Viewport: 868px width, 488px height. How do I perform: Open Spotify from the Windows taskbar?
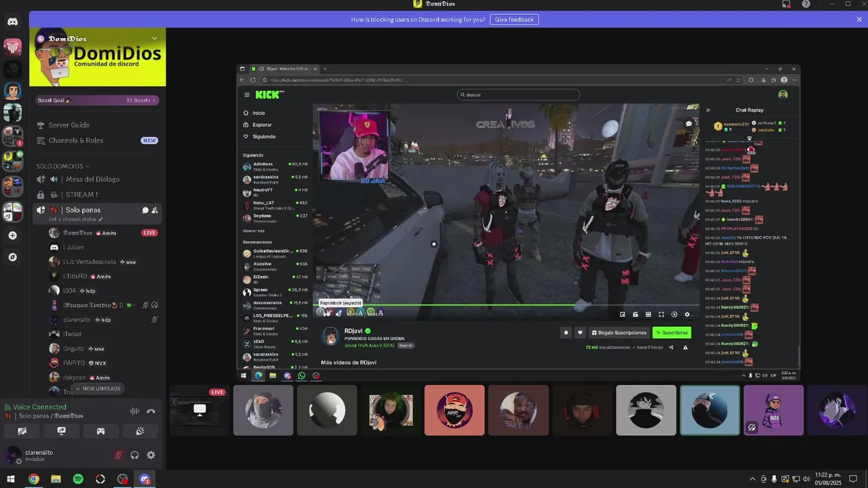[78, 479]
